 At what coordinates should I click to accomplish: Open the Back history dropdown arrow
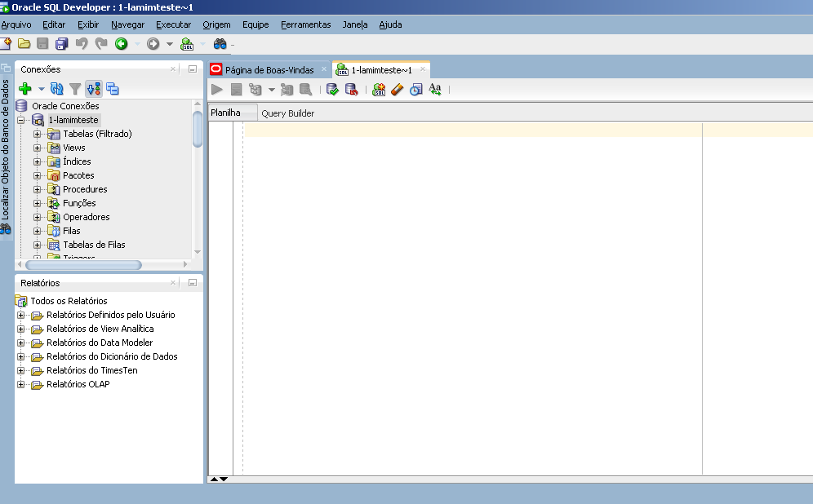click(x=137, y=44)
